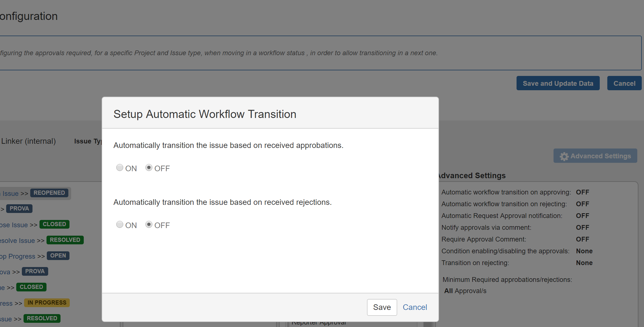This screenshot has width=644, height=327.
Task: Turn ON automatic transition on approbations
Action: pyautogui.click(x=120, y=168)
